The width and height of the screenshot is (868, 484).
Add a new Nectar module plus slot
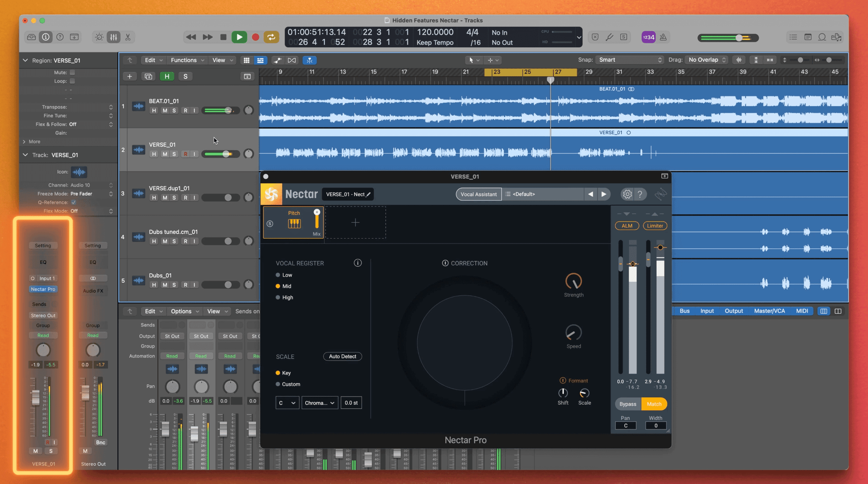point(356,222)
